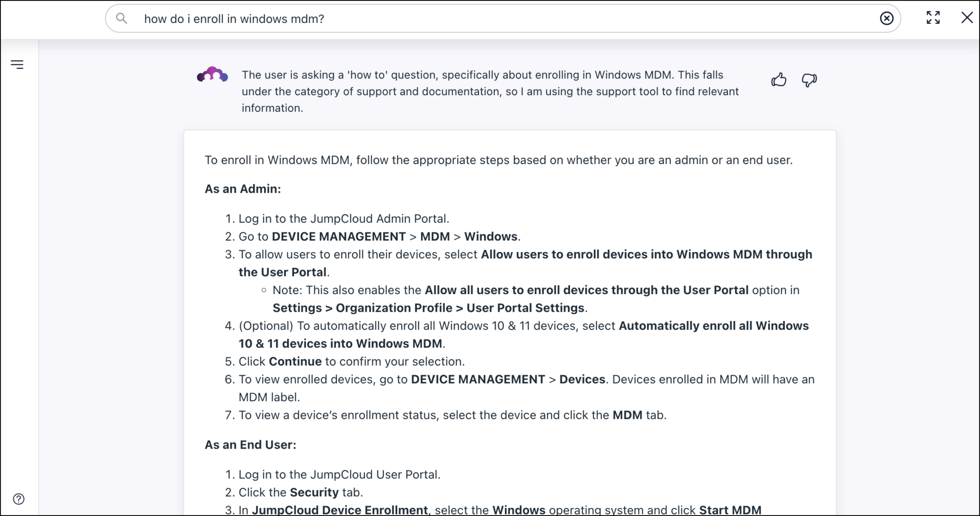Expand the assistant panel to fullscreen
The width and height of the screenshot is (980, 516).
[933, 18]
